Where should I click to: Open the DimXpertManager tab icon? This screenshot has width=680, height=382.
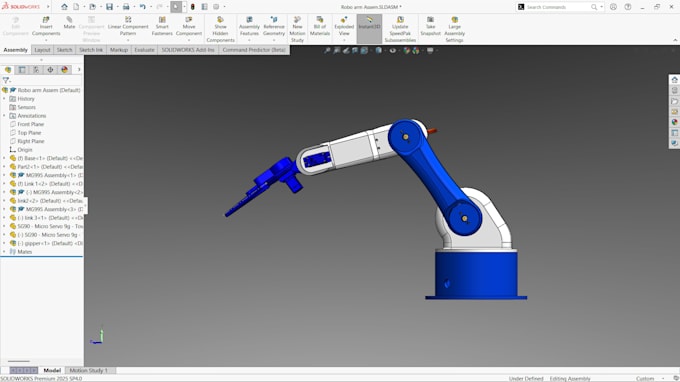pyautogui.click(x=50, y=70)
